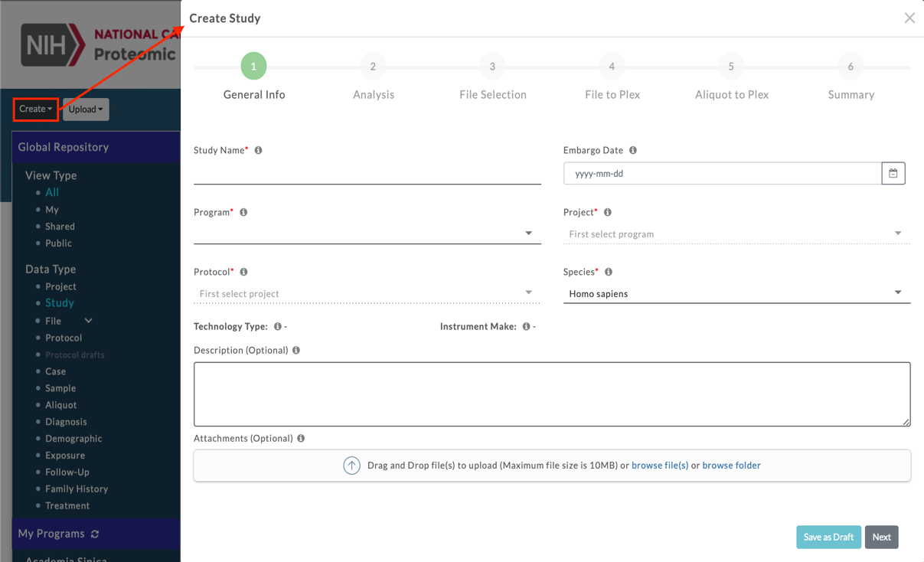Go to step 2 Analysis

373,67
